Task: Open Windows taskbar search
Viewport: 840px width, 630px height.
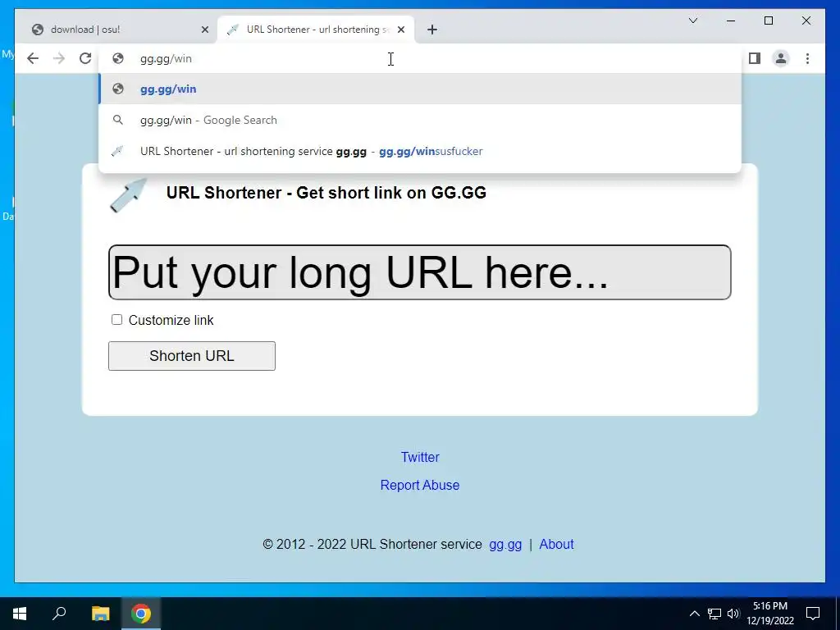Action: (x=59, y=614)
